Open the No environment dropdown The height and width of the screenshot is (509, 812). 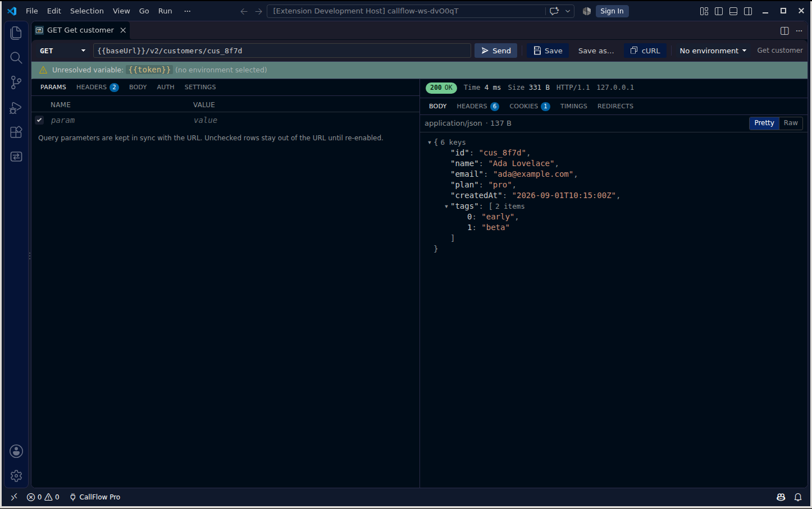coord(713,51)
